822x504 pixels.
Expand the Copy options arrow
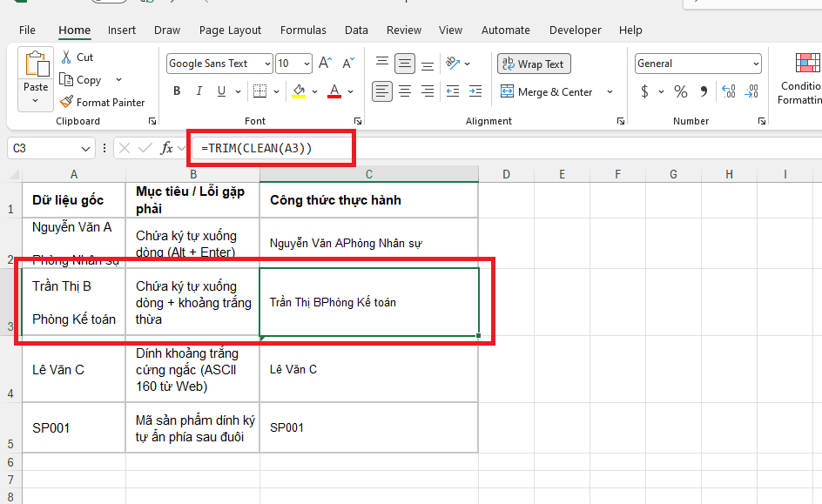click(x=119, y=79)
